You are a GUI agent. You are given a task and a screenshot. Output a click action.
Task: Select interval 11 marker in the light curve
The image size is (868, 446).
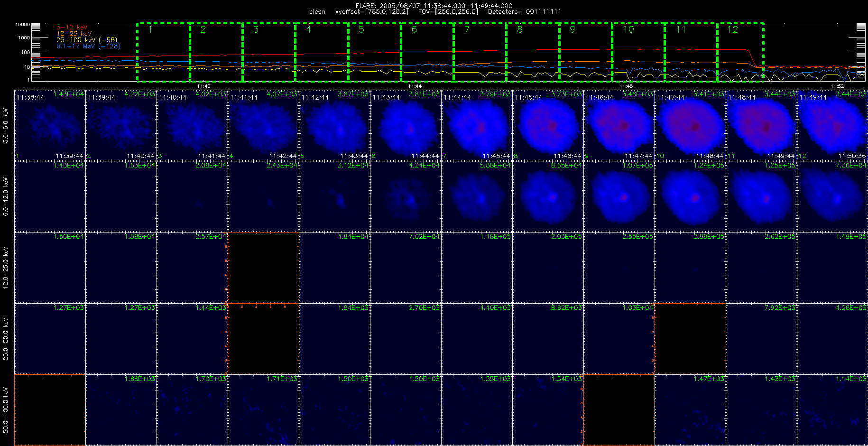point(681,30)
